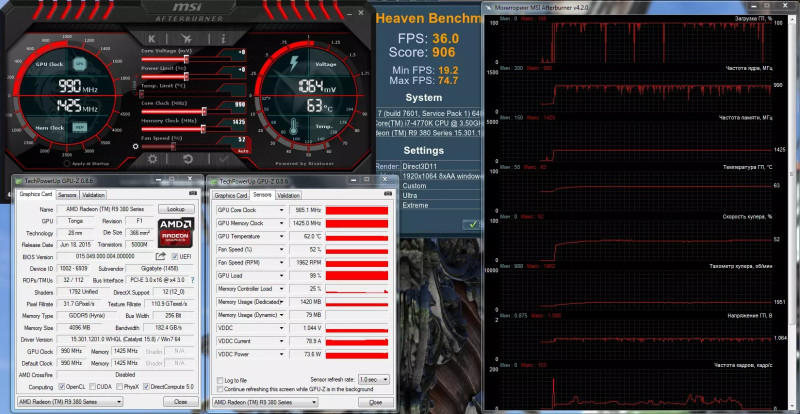
Task: Click the Core Clock slider handle
Action: tap(204, 112)
